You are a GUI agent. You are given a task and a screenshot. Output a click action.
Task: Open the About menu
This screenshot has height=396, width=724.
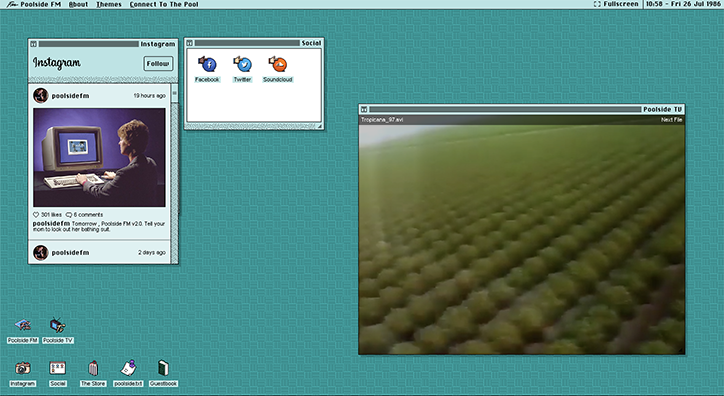[x=78, y=4]
